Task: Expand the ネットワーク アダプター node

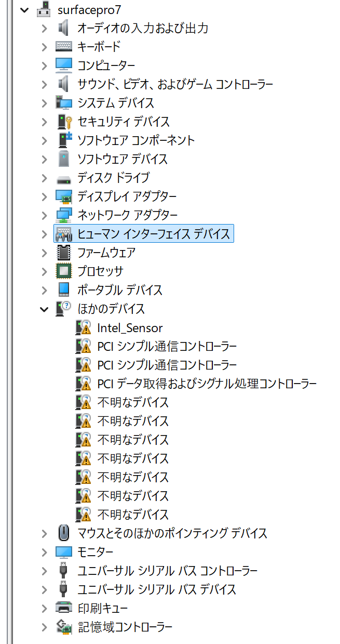Action: [45, 215]
